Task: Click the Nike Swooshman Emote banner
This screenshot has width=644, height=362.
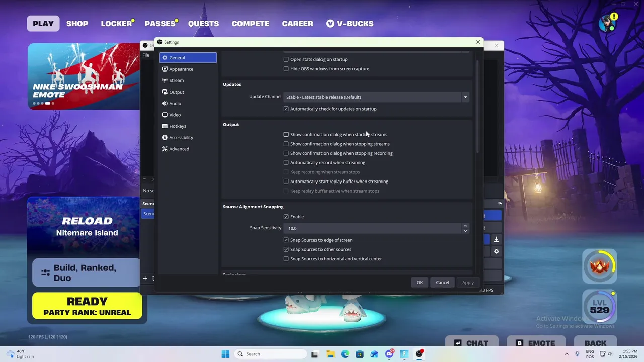Action: tap(84, 76)
